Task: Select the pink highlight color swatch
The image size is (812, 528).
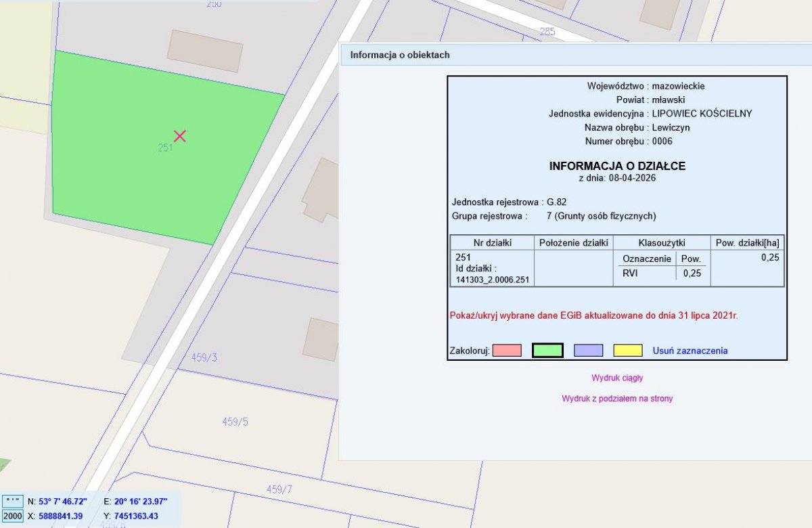Action: click(507, 351)
